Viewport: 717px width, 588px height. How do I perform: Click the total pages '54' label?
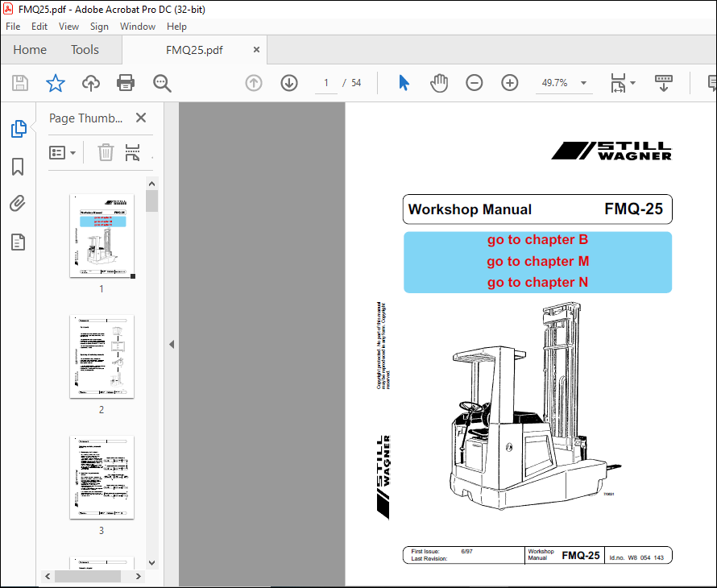point(356,83)
